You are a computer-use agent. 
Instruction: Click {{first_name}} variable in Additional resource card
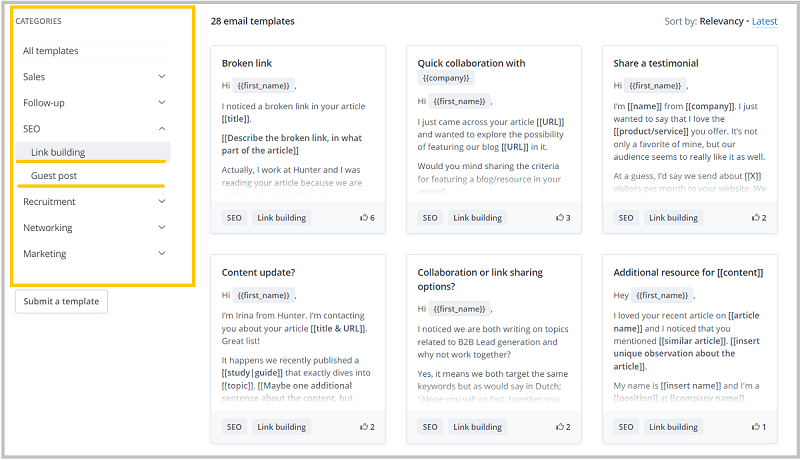[x=662, y=295]
